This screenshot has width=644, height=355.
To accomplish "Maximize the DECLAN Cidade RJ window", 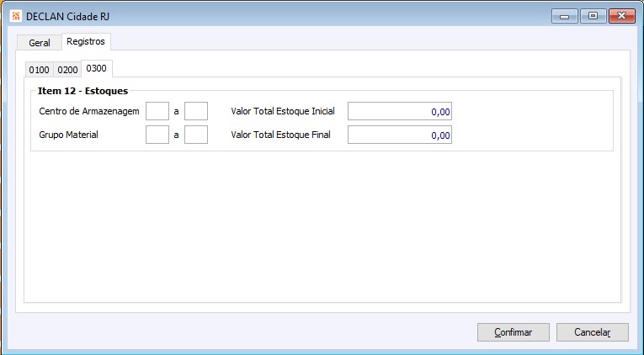I will tap(593, 15).
